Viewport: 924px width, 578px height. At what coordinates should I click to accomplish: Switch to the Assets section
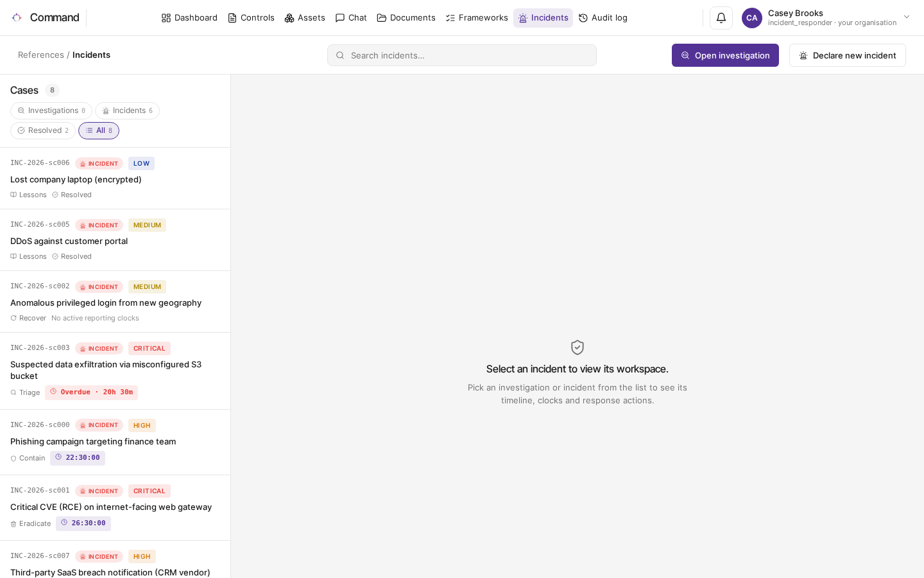coord(305,18)
